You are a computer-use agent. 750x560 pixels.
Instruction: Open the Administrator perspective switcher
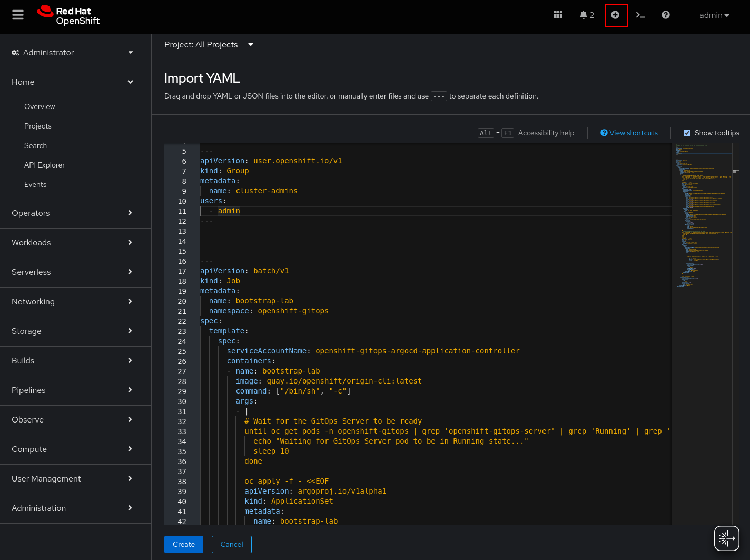tap(73, 53)
